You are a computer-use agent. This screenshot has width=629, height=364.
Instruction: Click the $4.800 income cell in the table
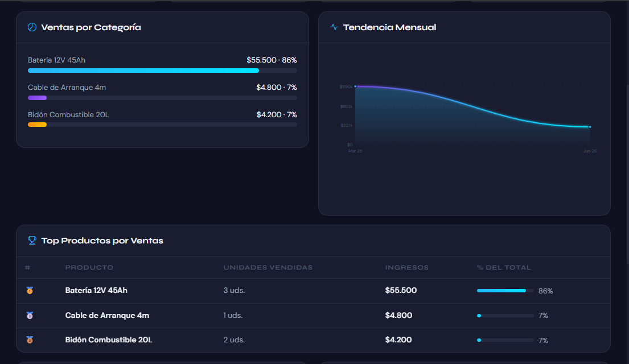coord(398,315)
